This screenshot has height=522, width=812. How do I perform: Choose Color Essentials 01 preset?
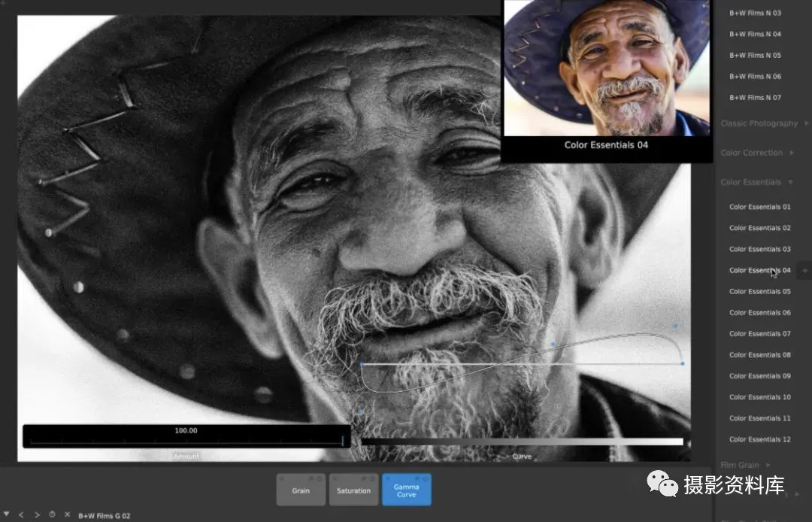click(x=759, y=207)
